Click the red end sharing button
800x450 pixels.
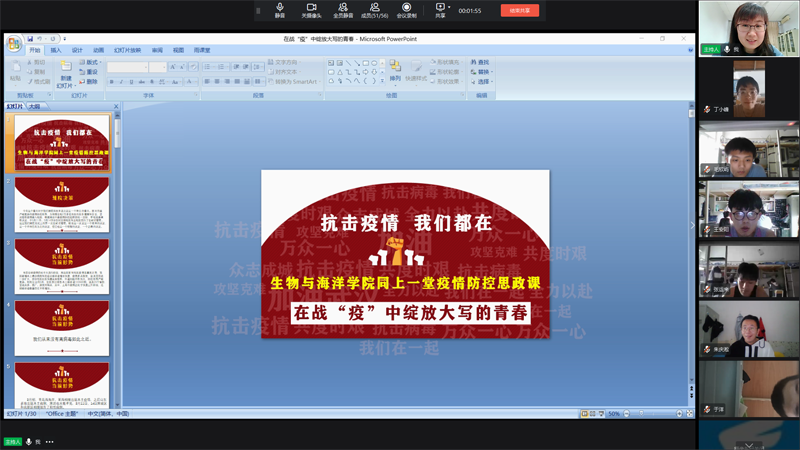[x=519, y=10]
